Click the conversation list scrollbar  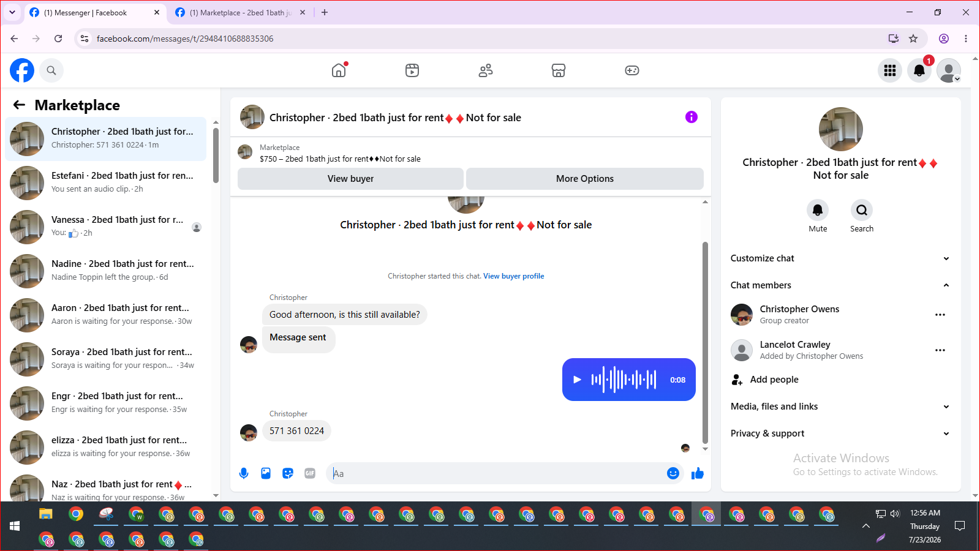click(216, 156)
